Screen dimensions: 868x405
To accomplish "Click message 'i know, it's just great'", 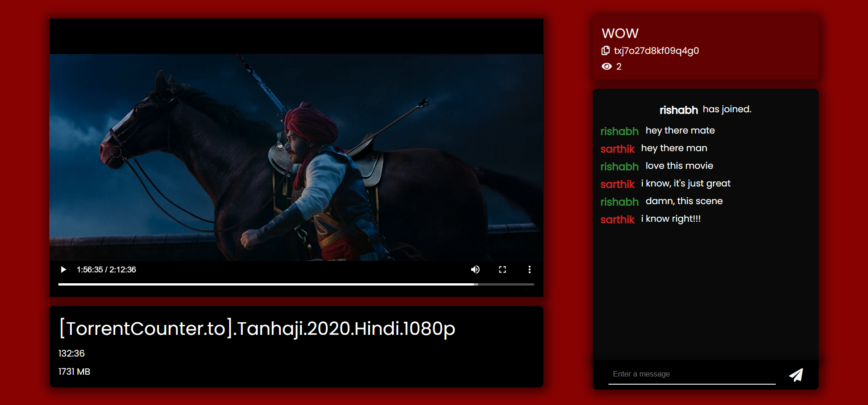I will click(685, 183).
